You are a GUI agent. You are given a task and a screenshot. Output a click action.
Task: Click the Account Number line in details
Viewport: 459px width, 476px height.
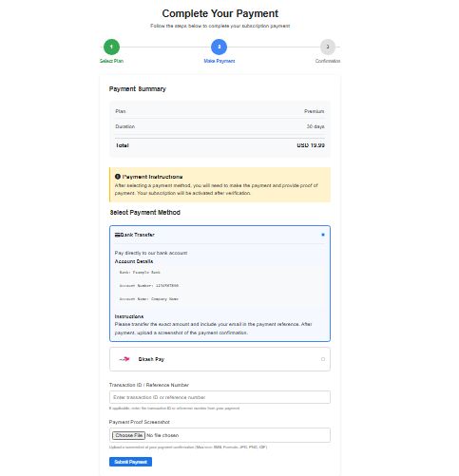(x=149, y=285)
